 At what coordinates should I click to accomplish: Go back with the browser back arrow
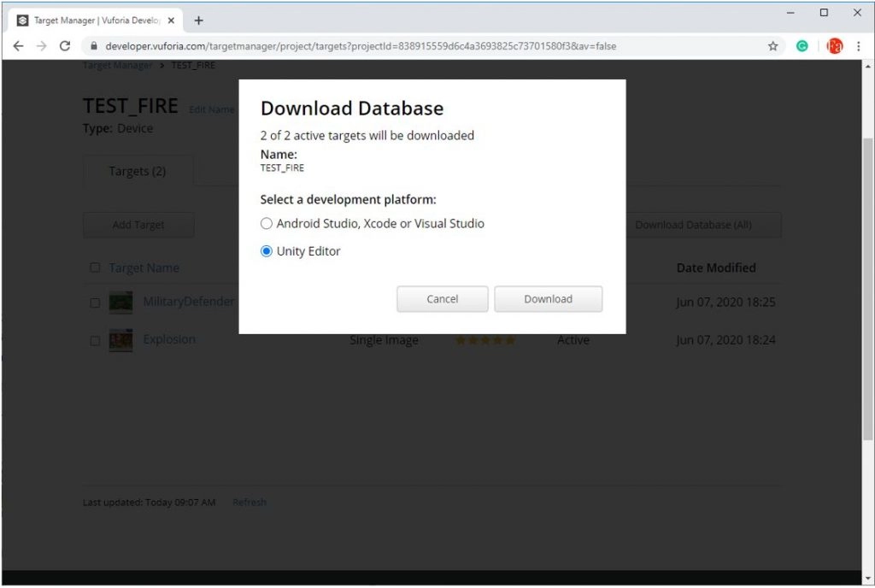click(19, 46)
